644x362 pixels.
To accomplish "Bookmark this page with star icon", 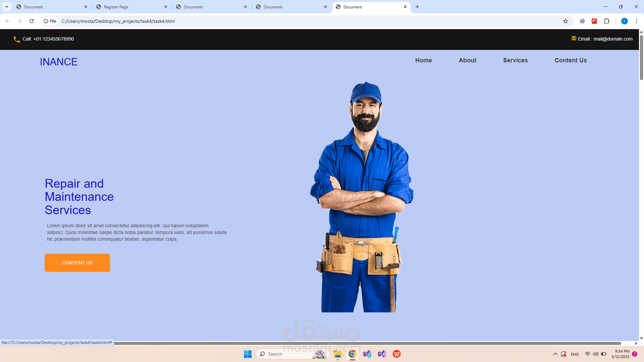I will coord(566,21).
